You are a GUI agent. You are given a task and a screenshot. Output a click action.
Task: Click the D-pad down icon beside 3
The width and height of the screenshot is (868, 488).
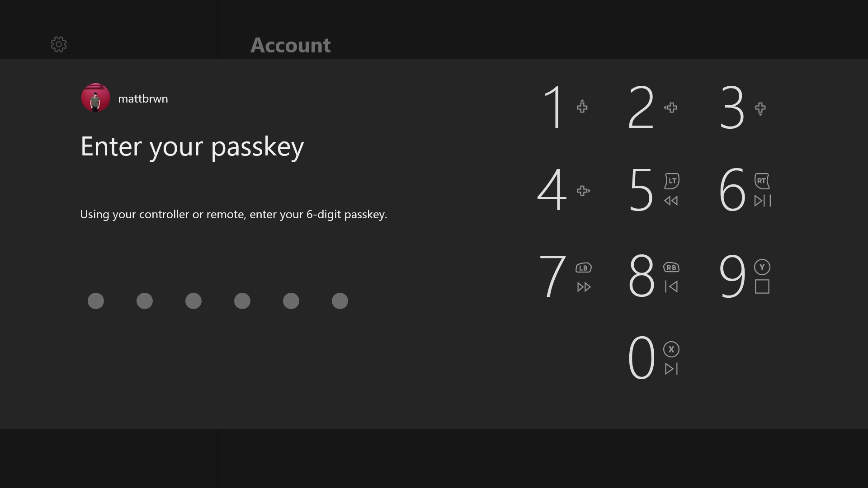coord(760,108)
